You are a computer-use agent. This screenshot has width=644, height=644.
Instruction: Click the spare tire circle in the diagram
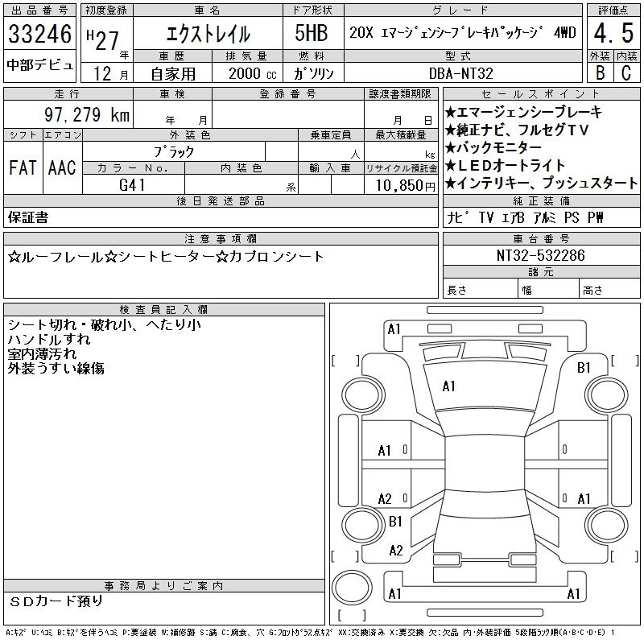click(352, 588)
